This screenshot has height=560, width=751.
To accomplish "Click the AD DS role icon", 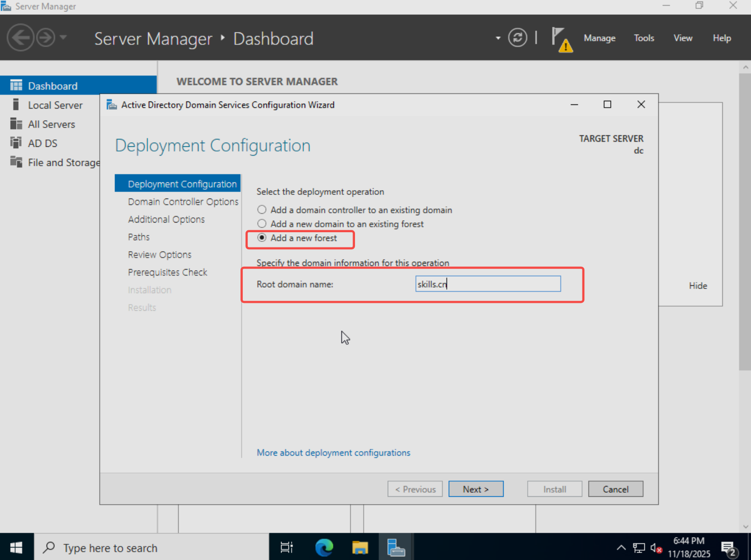I will [16, 143].
